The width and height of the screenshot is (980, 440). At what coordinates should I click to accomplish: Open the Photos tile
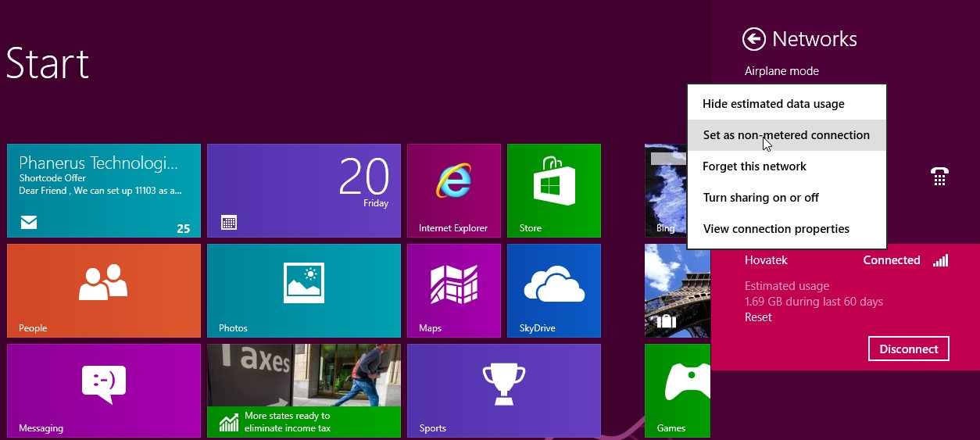[304, 291]
